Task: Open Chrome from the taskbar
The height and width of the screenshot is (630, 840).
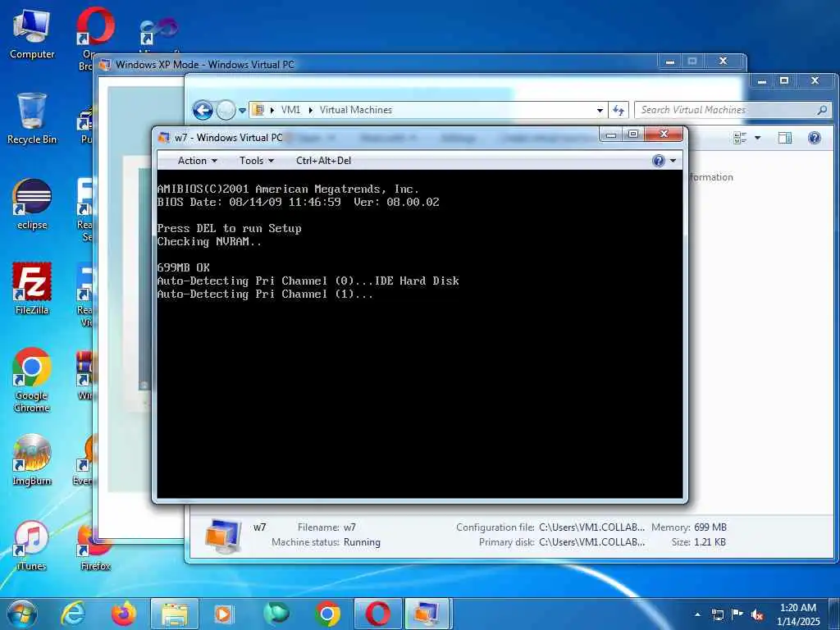Action: [x=327, y=614]
